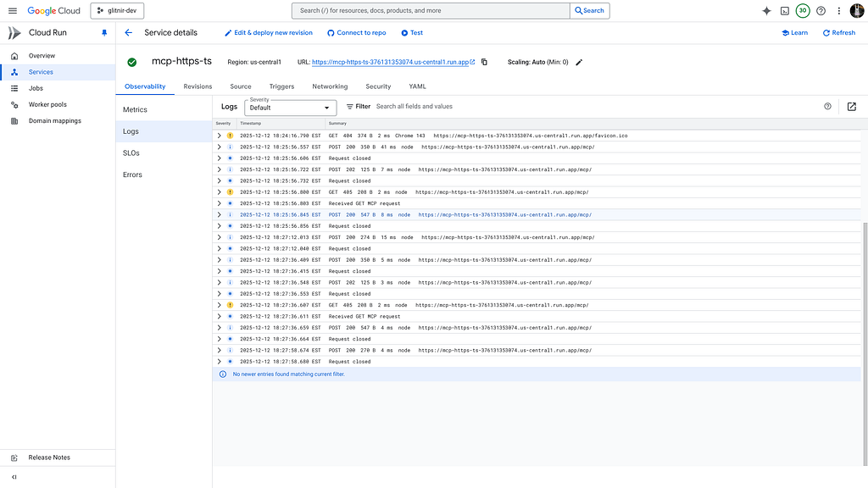Expand the 18:27:36.607 GET 405 entry
This screenshot has width=868, height=488.
pyautogui.click(x=220, y=305)
